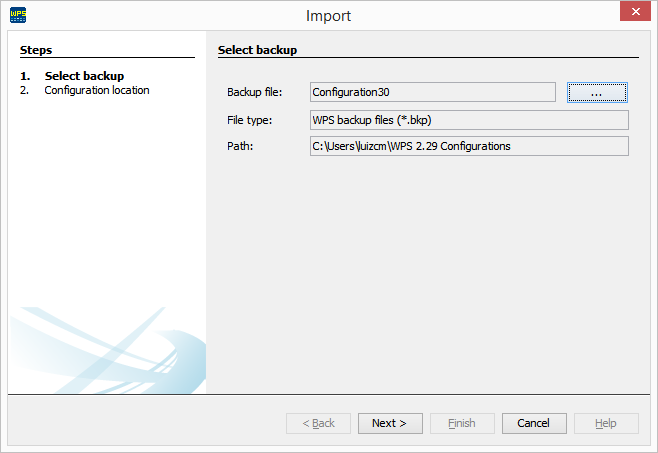
Task: Click the Steps panel heading
Action: [36, 49]
